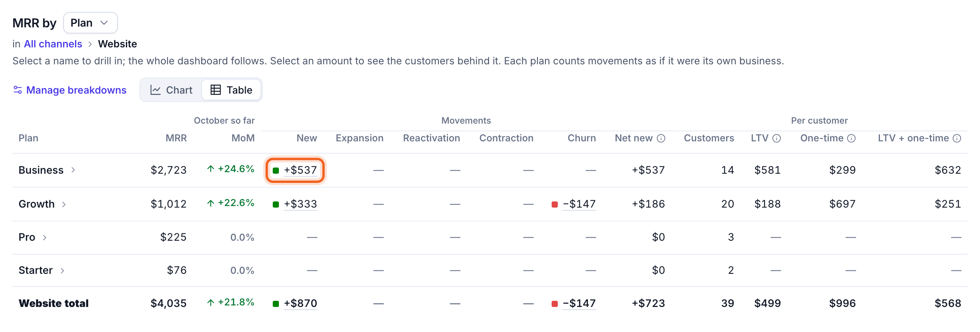Open Business new MRR +$537 amount
Image resolution: width=980 pixels, height=332 pixels.
300,170
